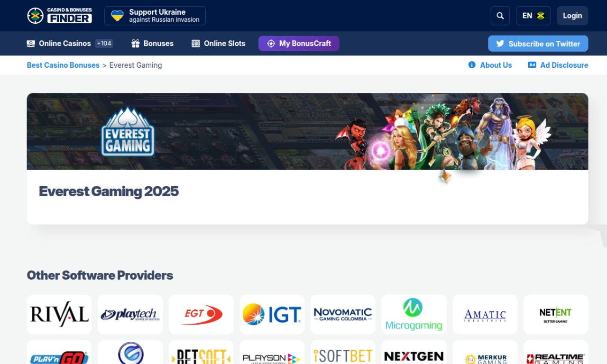The height and width of the screenshot is (364, 607).
Task: Open the Novomatic provider tile
Action: pyautogui.click(x=343, y=315)
